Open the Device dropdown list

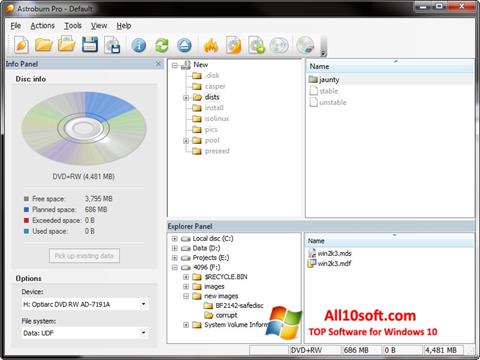click(x=143, y=304)
